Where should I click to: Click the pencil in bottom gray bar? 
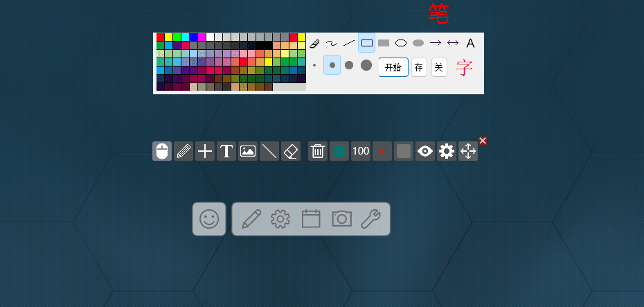251,219
